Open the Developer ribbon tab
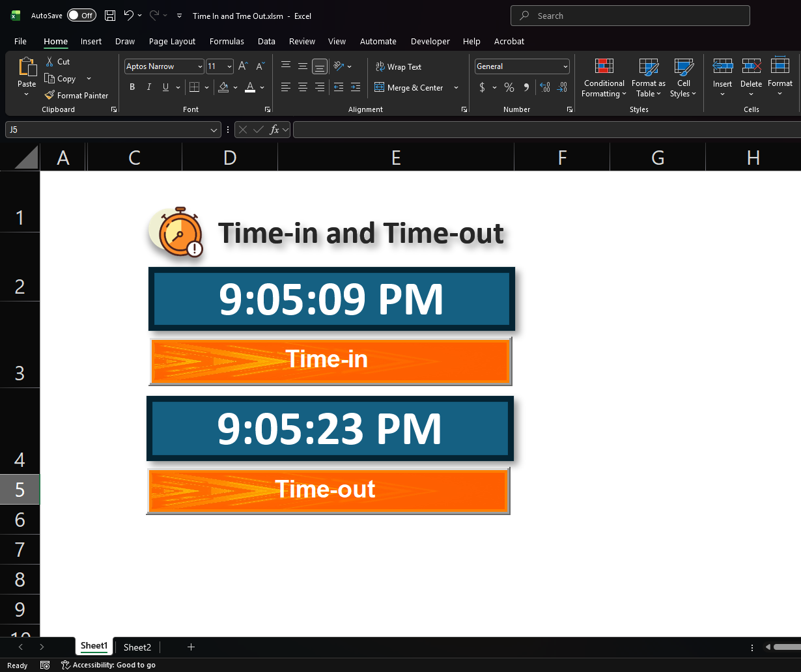This screenshot has height=672, width=801. coord(430,41)
